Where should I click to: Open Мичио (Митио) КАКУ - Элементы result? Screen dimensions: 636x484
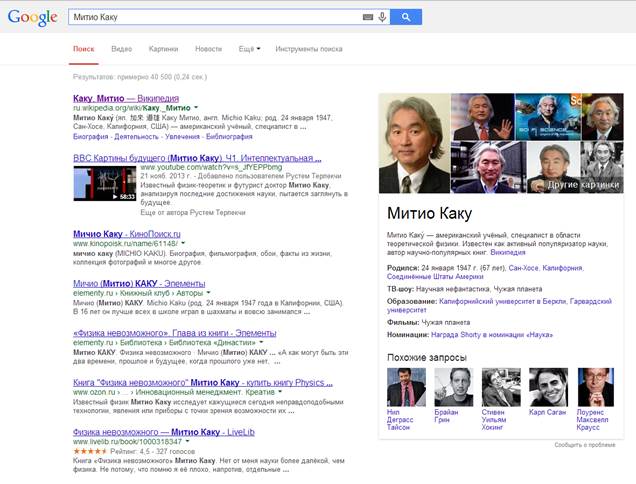point(139,284)
